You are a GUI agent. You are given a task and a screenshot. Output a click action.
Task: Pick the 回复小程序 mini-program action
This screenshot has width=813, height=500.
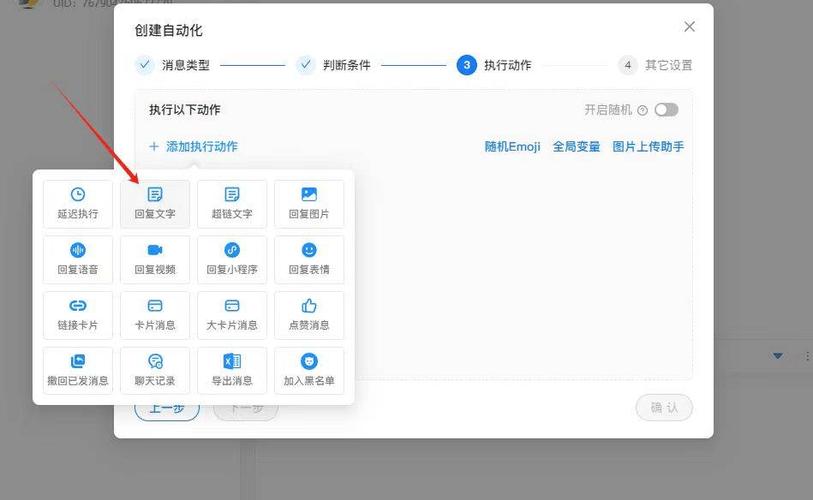tap(232, 259)
